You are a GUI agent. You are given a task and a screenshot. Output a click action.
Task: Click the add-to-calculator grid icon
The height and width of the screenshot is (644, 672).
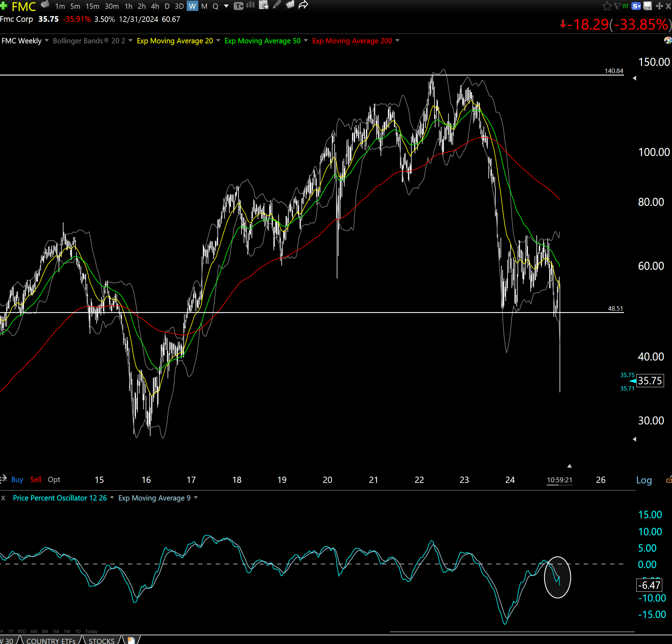pos(264,5)
